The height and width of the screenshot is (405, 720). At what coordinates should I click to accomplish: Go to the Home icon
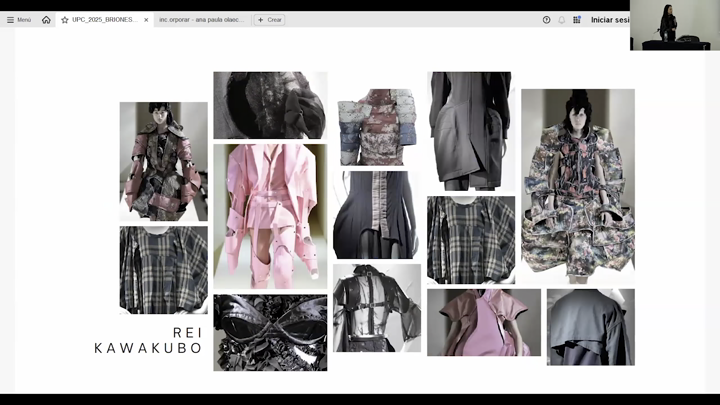point(46,20)
